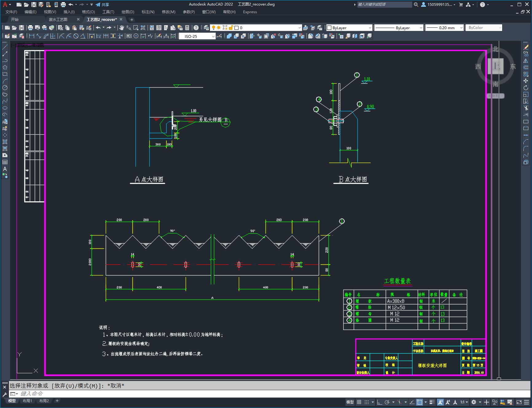Select the Polygon draw tool

point(5,67)
